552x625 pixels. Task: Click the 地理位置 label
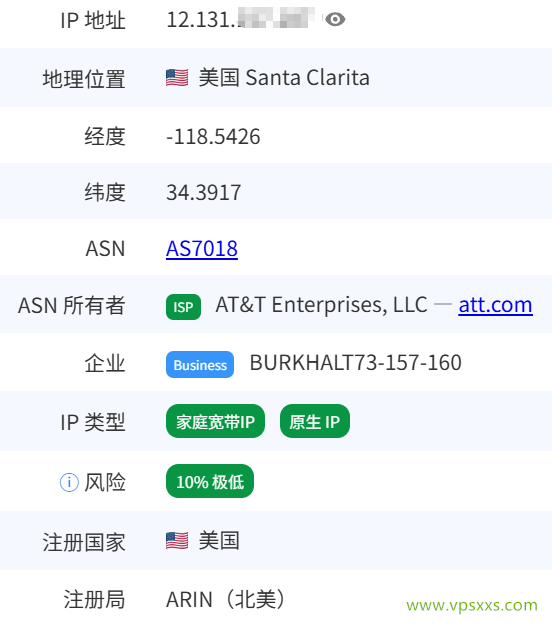point(84,79)
